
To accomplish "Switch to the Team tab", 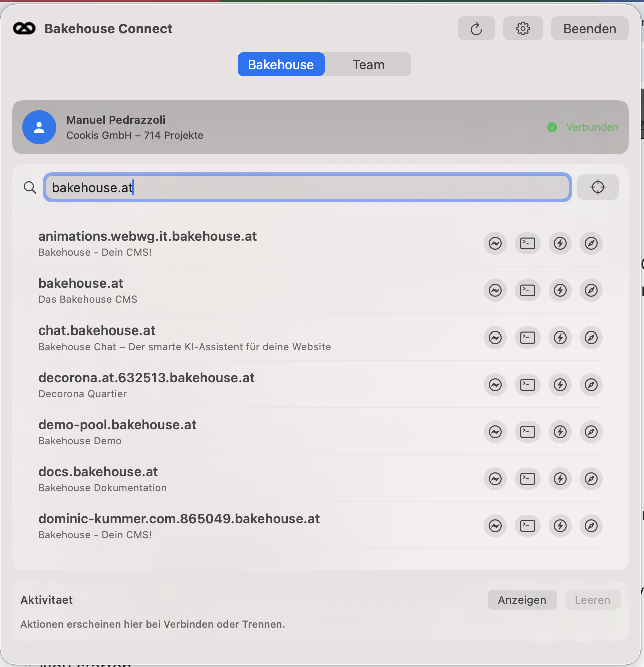I will [368, 65].
